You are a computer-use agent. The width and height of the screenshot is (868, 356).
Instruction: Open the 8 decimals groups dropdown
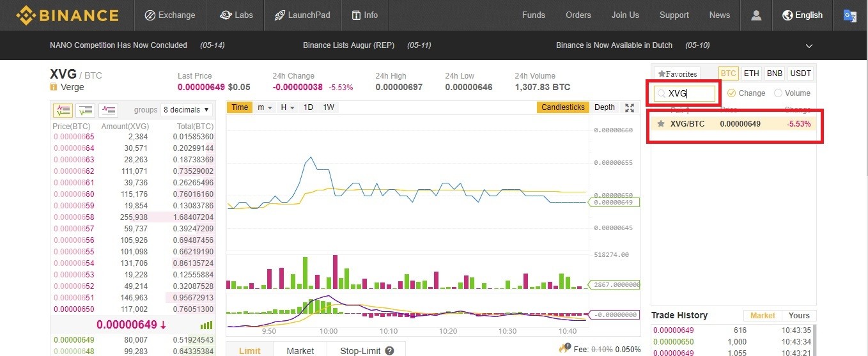click(x=186, y=110)
